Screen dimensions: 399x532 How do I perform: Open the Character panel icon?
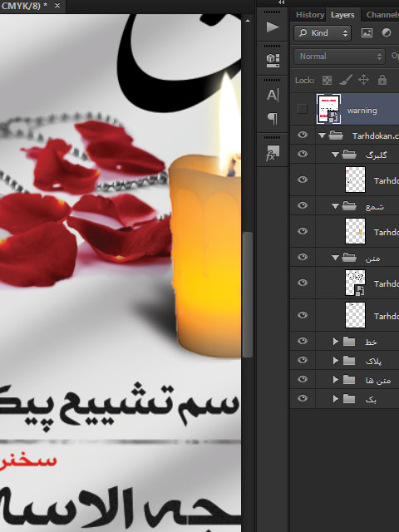point(273,96)
